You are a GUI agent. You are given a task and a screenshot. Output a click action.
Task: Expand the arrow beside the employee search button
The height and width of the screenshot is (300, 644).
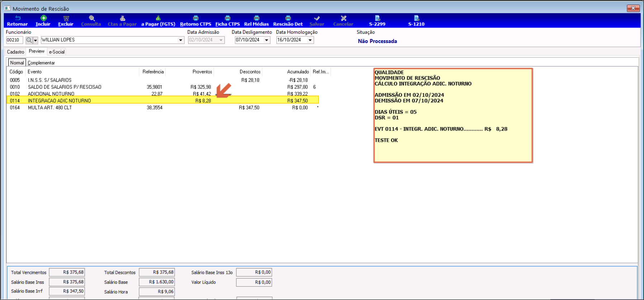[x=35, y=40]
